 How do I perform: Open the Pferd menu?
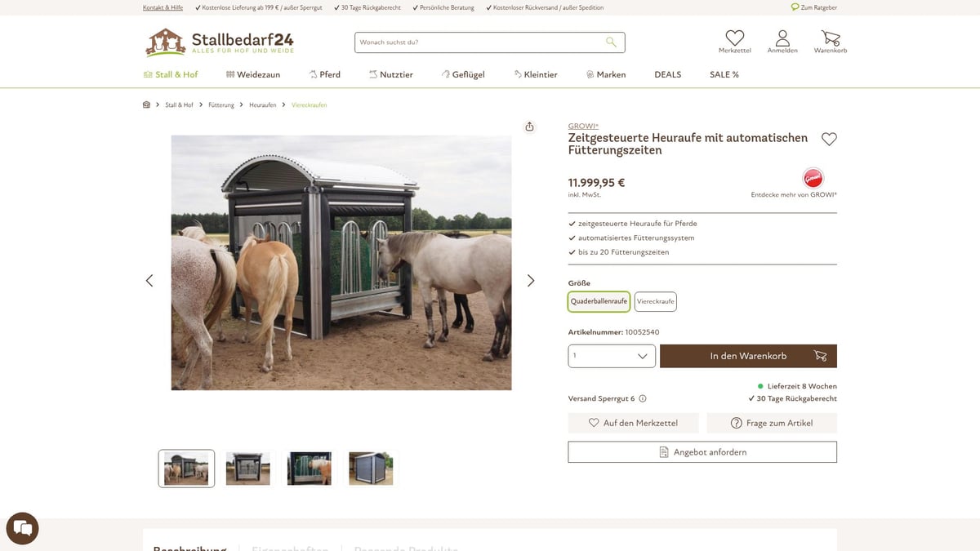tap(324, 74)
